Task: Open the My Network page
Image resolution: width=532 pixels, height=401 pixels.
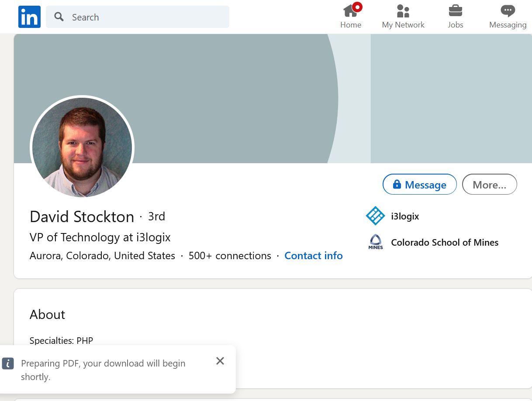Action: coord(403,17)
